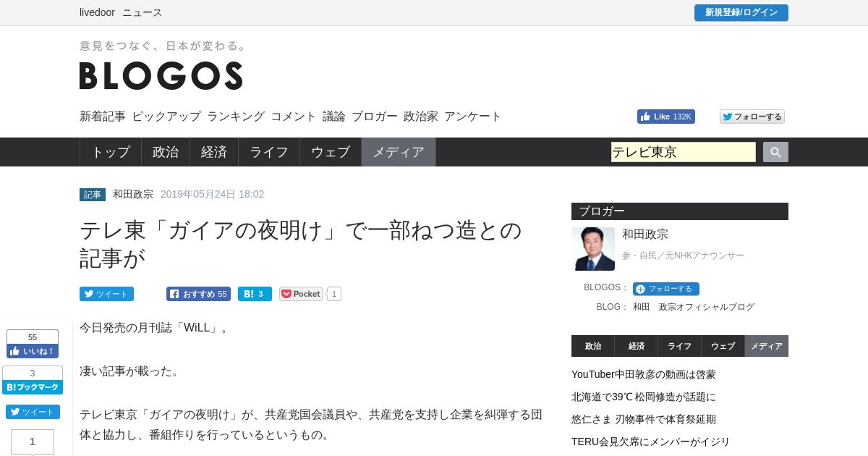The height and width of the screenshot is (456, 868).
Task: Click the livedoor link in the top bar
Action: coord(97,12)
